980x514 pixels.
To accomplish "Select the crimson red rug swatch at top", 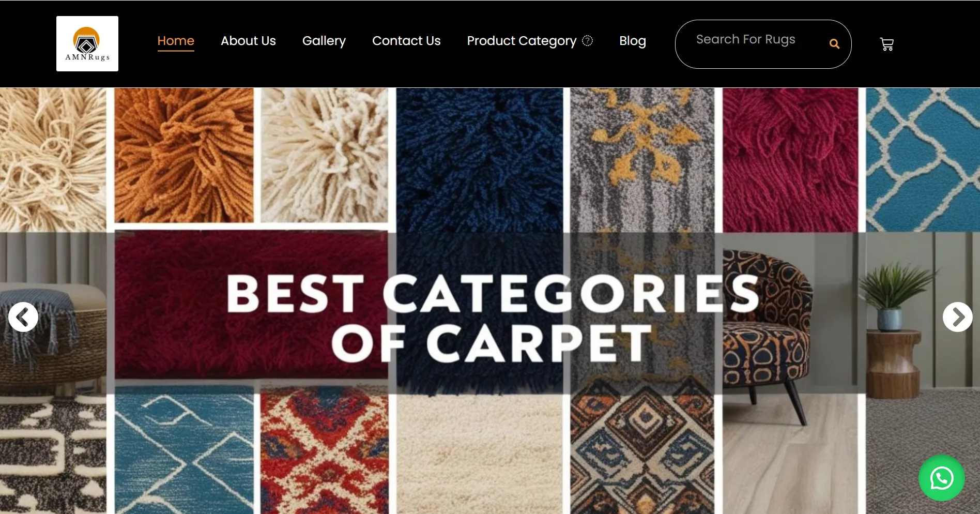I will click(x=790, y=159).
